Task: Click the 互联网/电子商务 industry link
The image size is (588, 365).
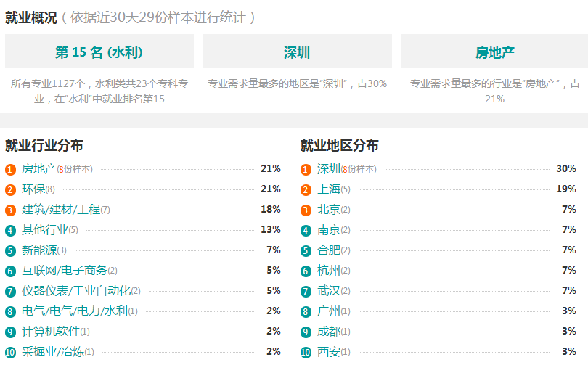Action: click(x=65, y=270)
